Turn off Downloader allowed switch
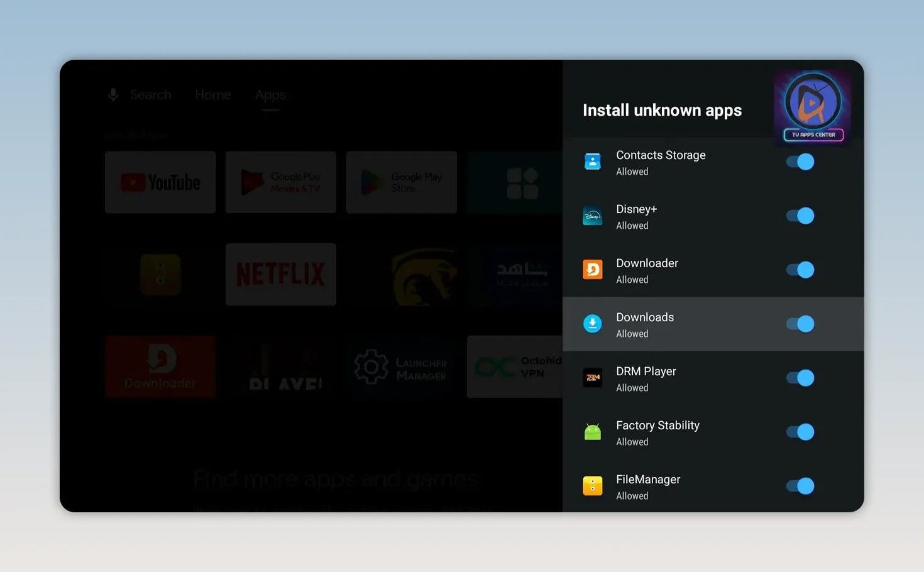 [800, 270]
